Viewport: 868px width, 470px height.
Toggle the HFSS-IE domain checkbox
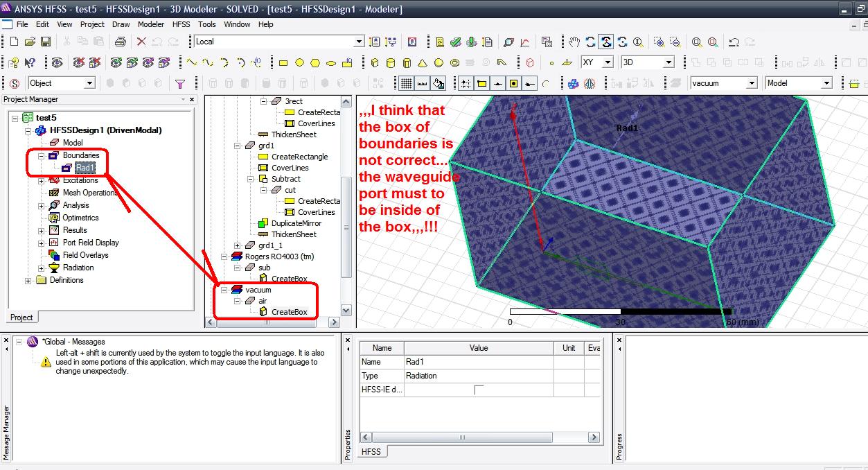(479, 390)
